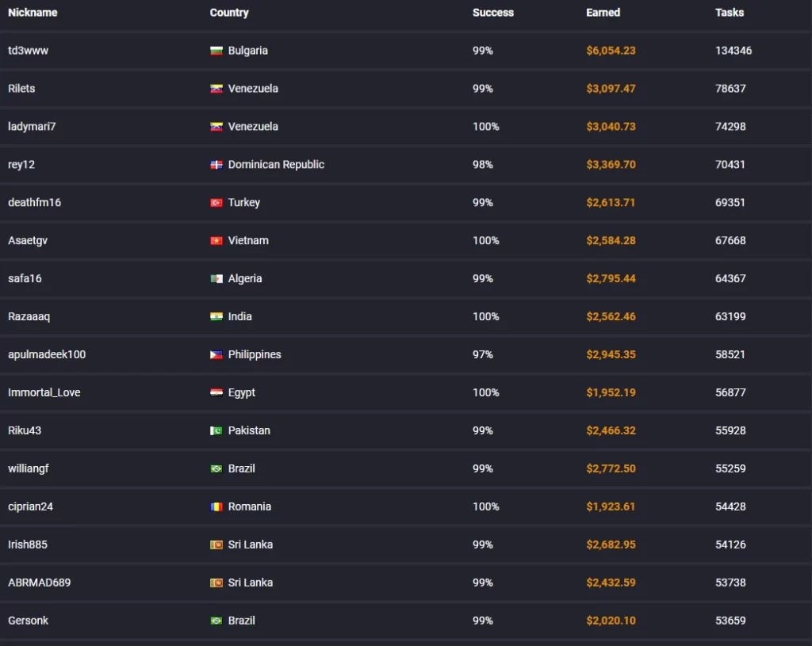This screenshot has height=646, width=812.
Task: Sort by the Tasks column header
Action: tap(730, 13)
